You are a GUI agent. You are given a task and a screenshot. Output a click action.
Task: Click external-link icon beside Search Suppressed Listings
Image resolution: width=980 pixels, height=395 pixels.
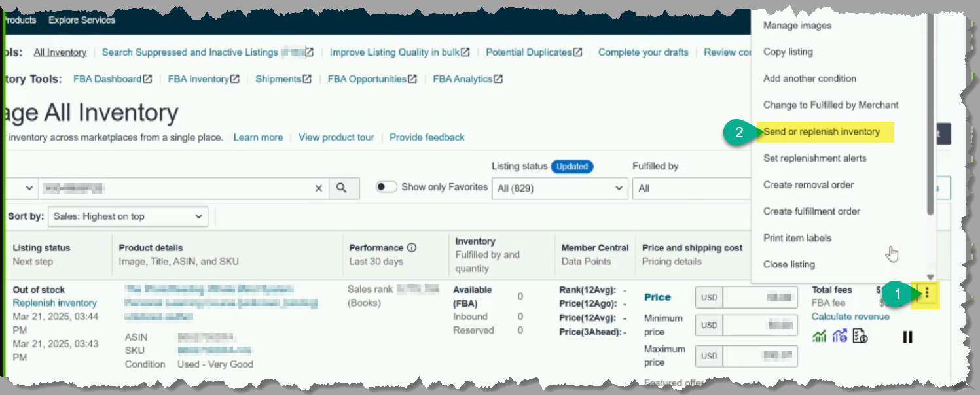pyautogui.click(x=310, y=52)
